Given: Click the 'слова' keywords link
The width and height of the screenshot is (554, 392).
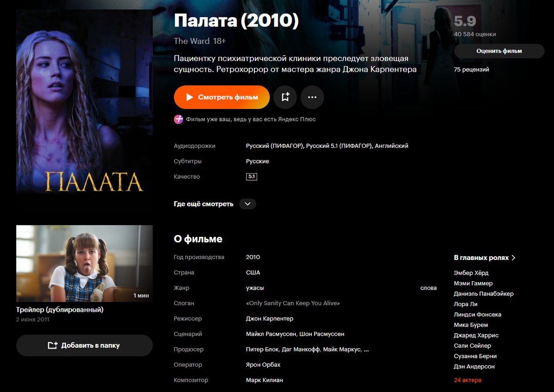Looking at the screenshot, I should 428,288.
